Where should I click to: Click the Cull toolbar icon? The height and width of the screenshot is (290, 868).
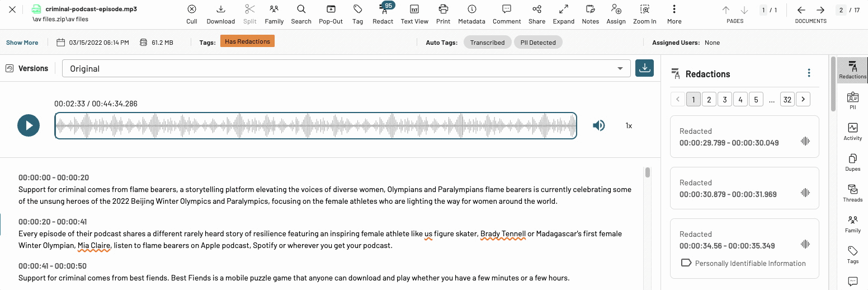tap(192, 15)
